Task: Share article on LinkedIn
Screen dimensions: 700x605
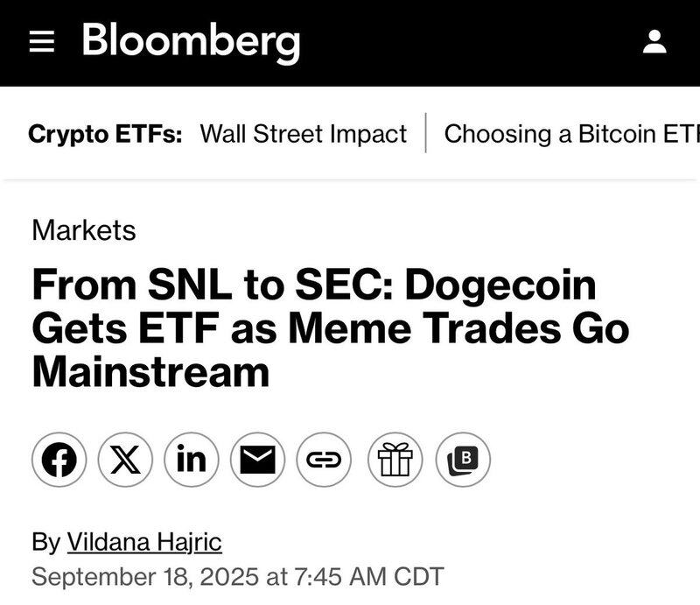Action: [192, 460]
